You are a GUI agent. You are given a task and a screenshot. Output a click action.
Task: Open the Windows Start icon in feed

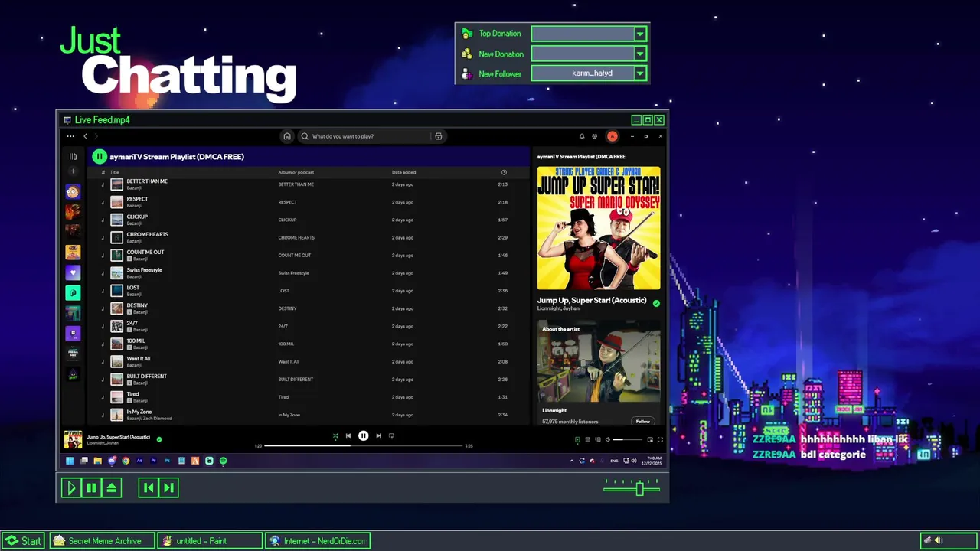coord(70,461)
